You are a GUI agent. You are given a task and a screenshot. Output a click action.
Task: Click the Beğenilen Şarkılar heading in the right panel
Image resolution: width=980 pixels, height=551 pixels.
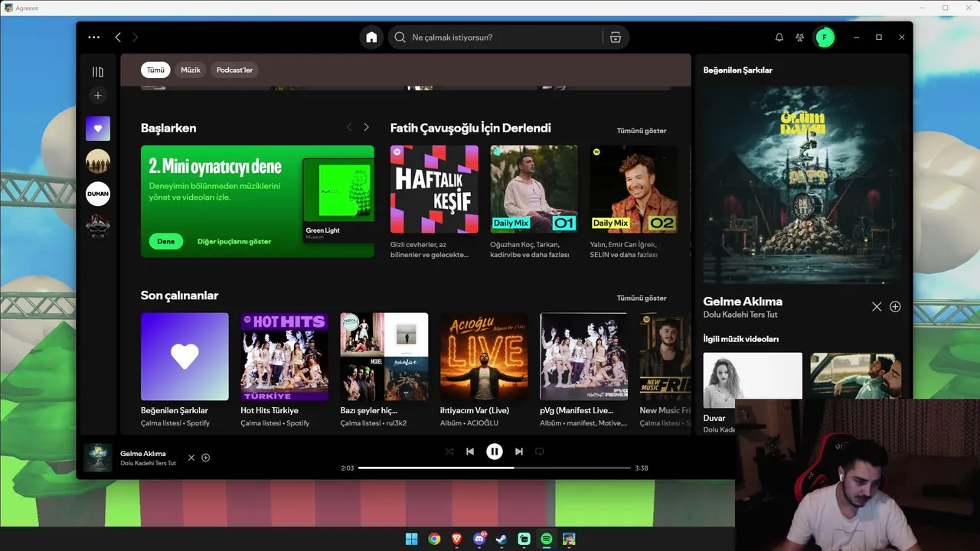coord(738,70)
